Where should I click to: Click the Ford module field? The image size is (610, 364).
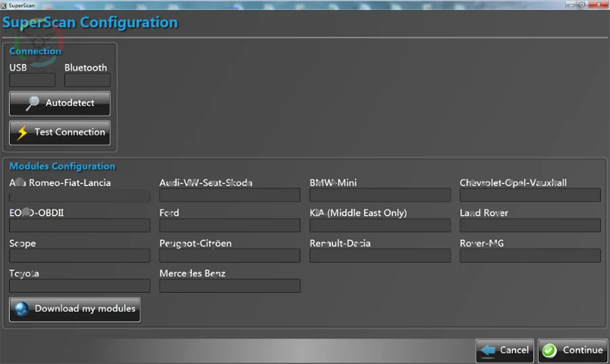pyautogui.click(x=230, y=226)
